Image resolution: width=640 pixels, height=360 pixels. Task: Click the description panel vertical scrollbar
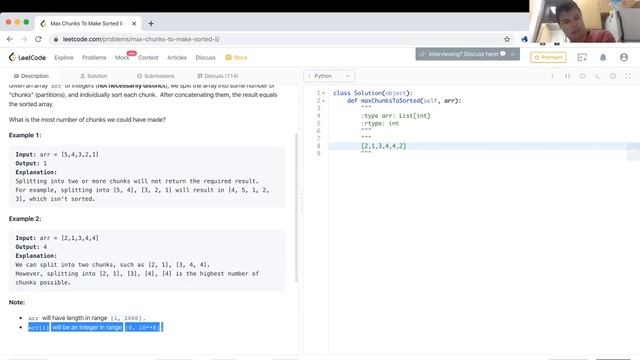(x=296, y=207)
